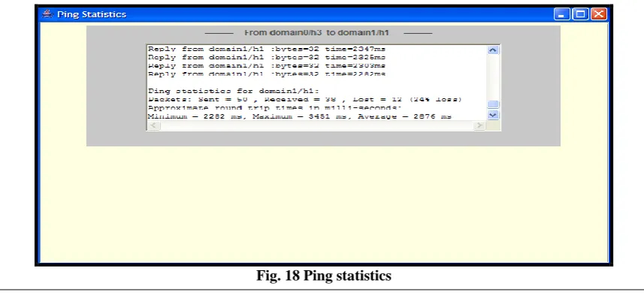Click the Packets Sent and Received line

click(305, 99)
